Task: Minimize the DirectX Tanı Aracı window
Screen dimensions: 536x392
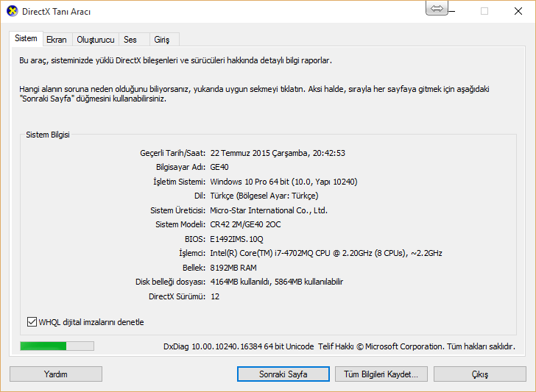Action: [452, 11]
